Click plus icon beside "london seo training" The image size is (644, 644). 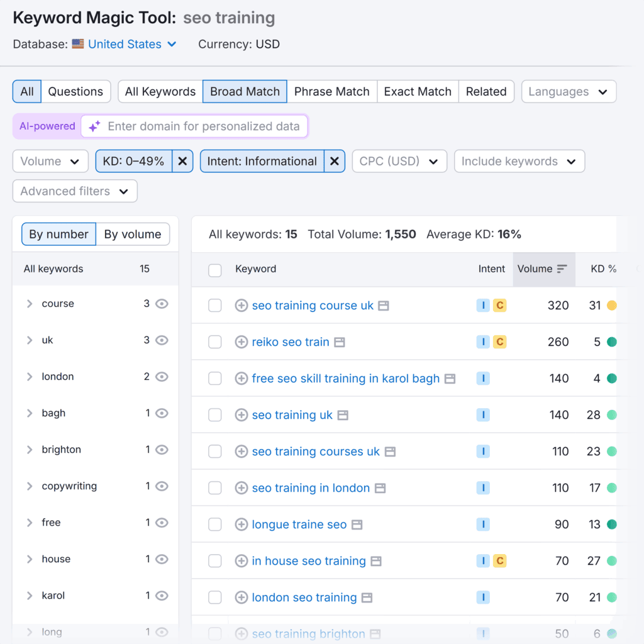click(x=241, y=597)
